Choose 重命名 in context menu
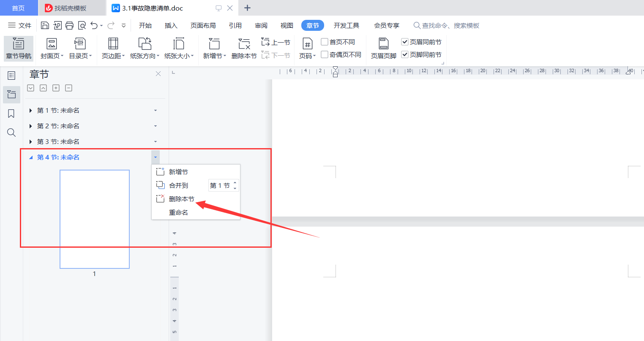 click(x=196, y=212)
